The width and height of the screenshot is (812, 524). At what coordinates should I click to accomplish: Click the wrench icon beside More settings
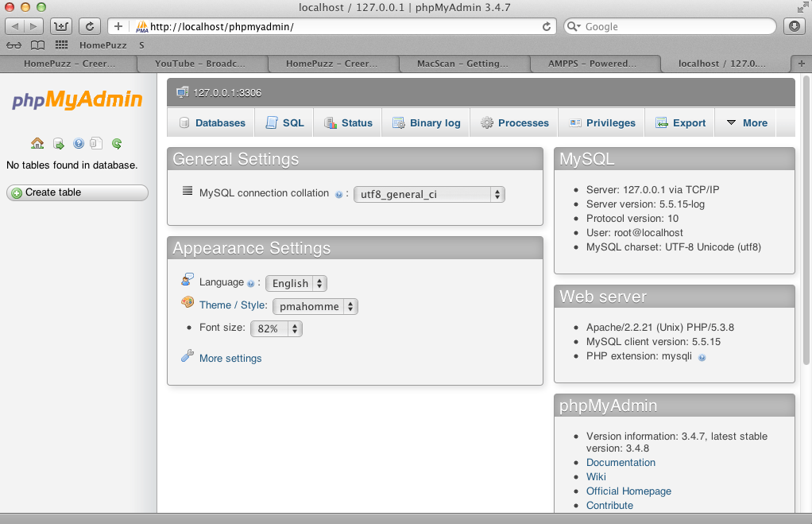coord(187,355)
